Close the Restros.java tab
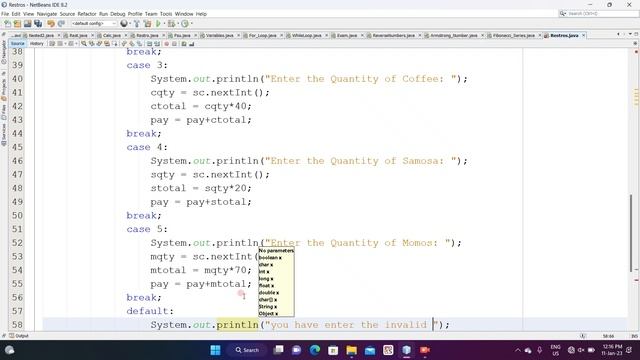The image size is (640, 360). click(583, 36)
